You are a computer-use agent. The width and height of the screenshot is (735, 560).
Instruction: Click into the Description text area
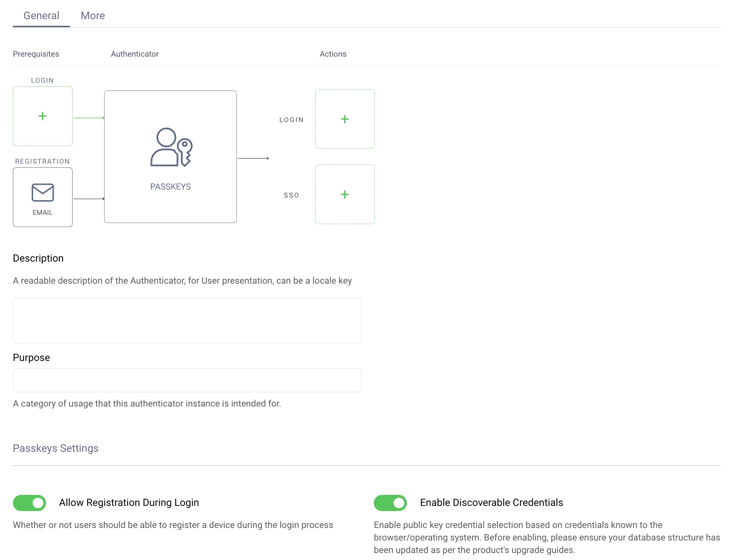pyautogui.click(x=187, y=320)
